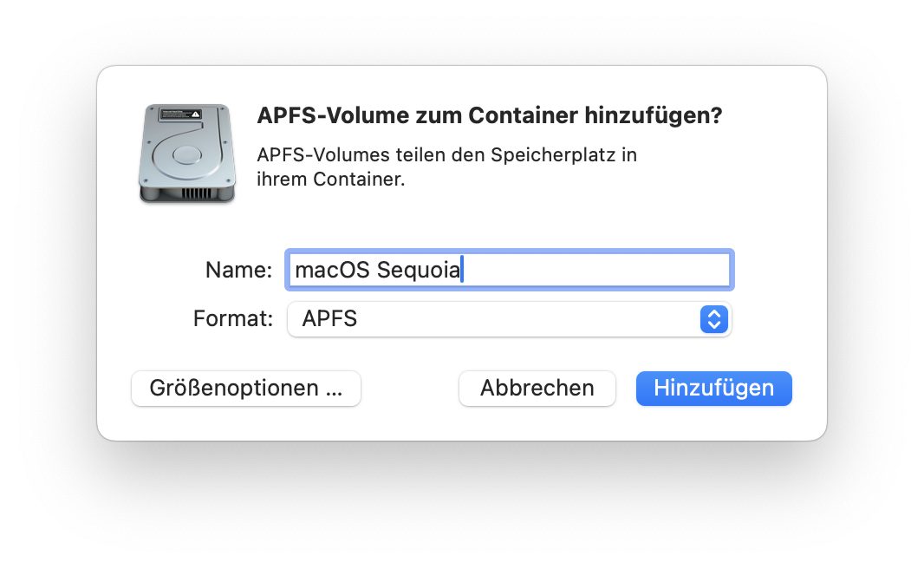This screenshot has width=924, height=569.
Task: Click the platter circle on the drive icon
Action: click(187, 155)
